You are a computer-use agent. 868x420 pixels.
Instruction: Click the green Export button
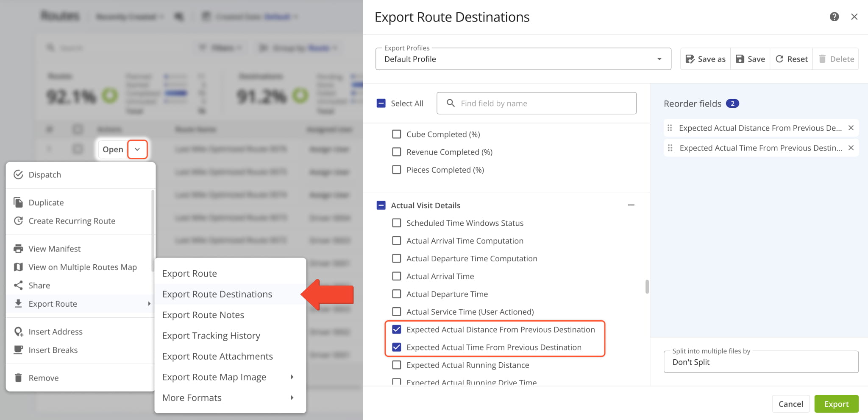coord(836,404)
